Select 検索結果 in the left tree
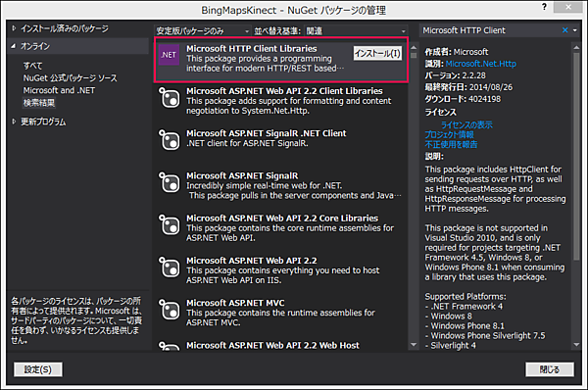This screenshot has height=390, width=588. (x=39, y=102)
